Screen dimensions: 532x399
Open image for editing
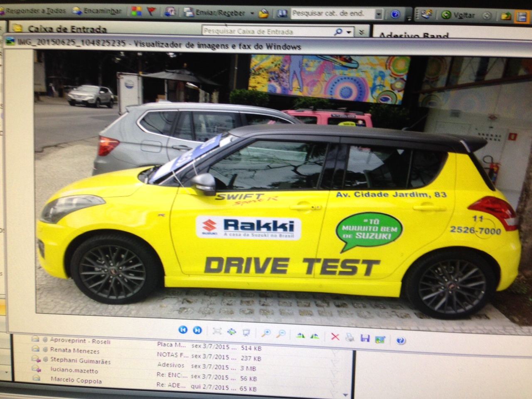(x=380, y=340)
